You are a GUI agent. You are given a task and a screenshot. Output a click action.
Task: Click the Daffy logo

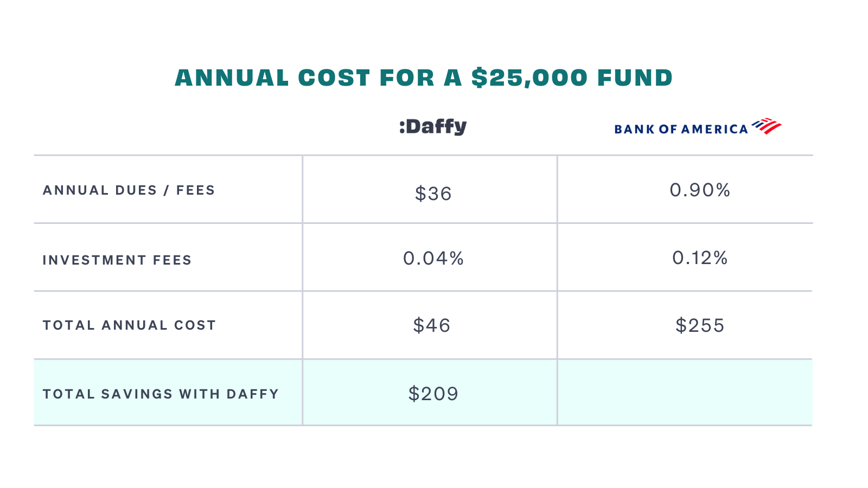(432, 127)
